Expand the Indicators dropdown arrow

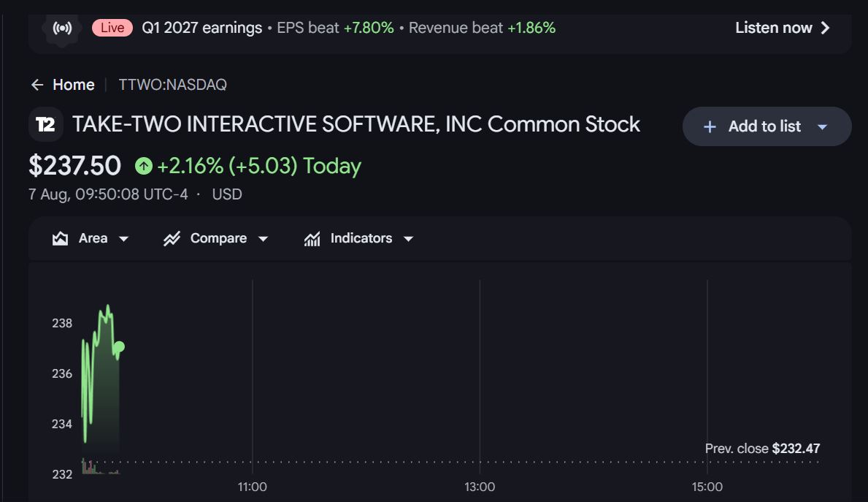(x=409, y=239)
